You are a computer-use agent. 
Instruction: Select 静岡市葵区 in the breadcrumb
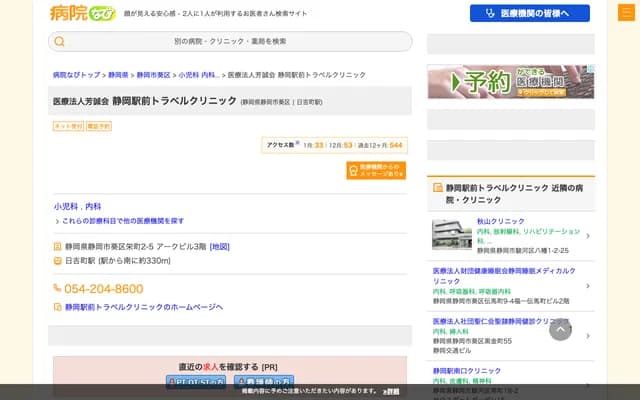pos(153,75)
